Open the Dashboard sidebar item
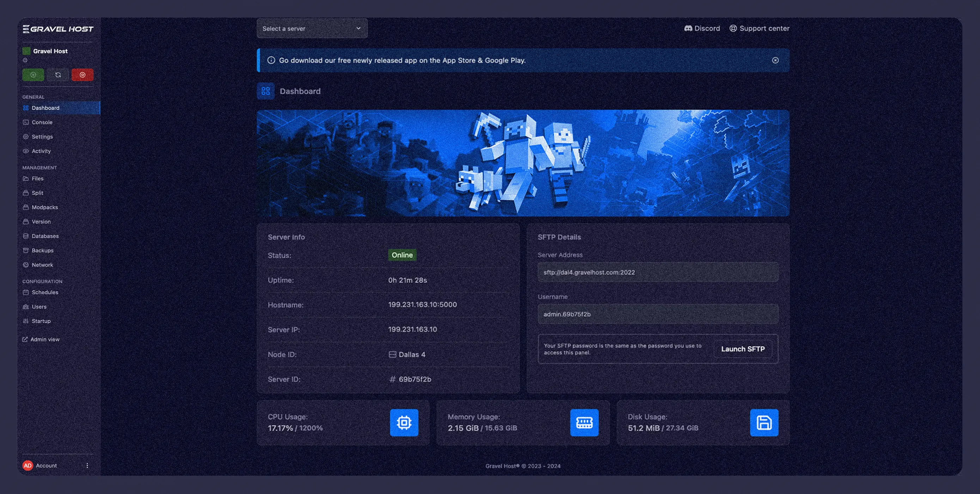This screenshot has height=494, width=980. (59, 108)
